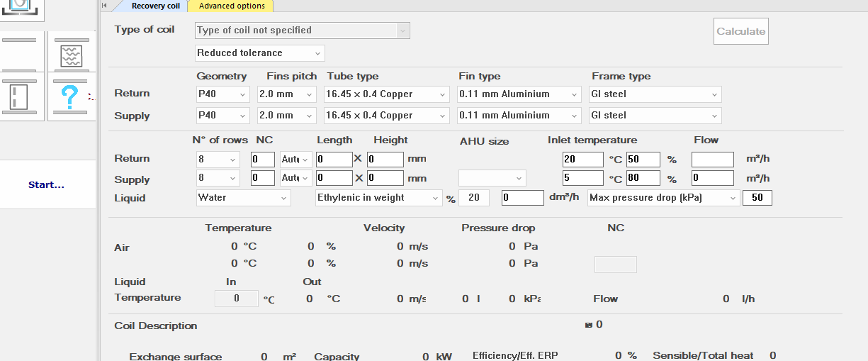Open the Supply Fin type dropdown
This screenshot has height=361, width=868.
519,116
